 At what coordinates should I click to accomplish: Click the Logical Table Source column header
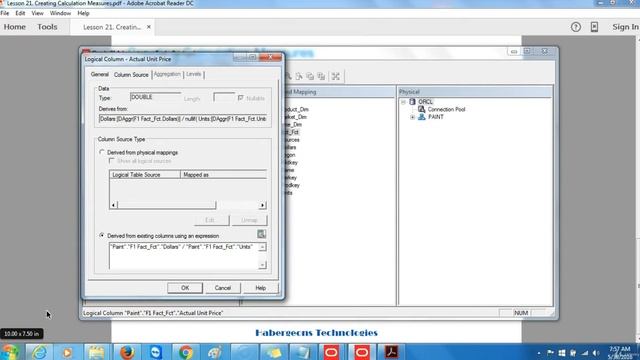[145, 175]
